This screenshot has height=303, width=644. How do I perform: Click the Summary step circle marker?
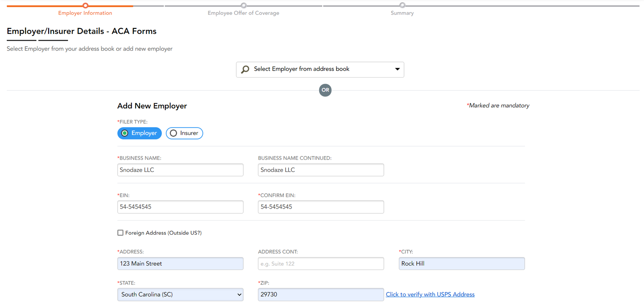coord(402,6)
